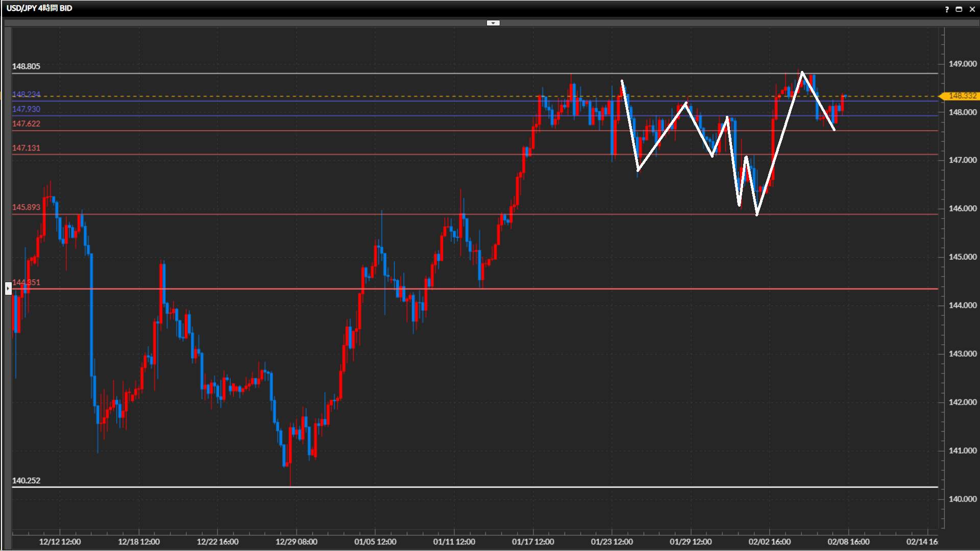Screen dimensions: 980x551
Task: Expand the hidden toolbar with top arrow
Action: coord(493,23)
